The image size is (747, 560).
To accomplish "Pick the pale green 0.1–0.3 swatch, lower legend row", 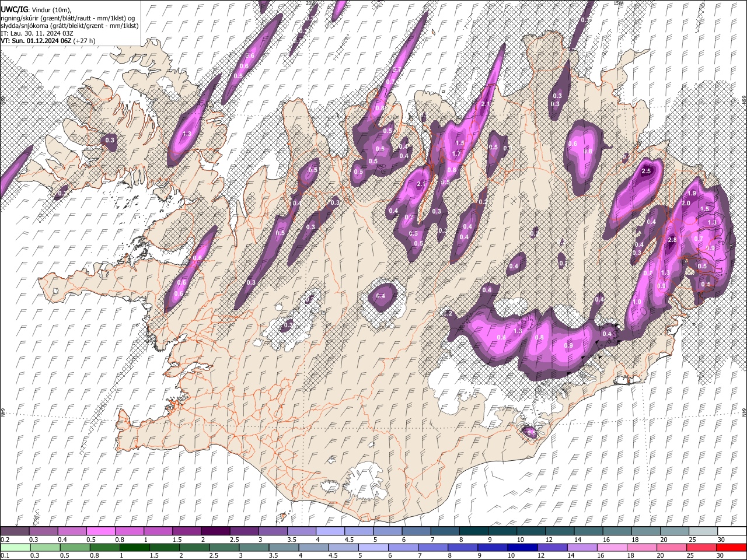I will click(x=15, y=548).
